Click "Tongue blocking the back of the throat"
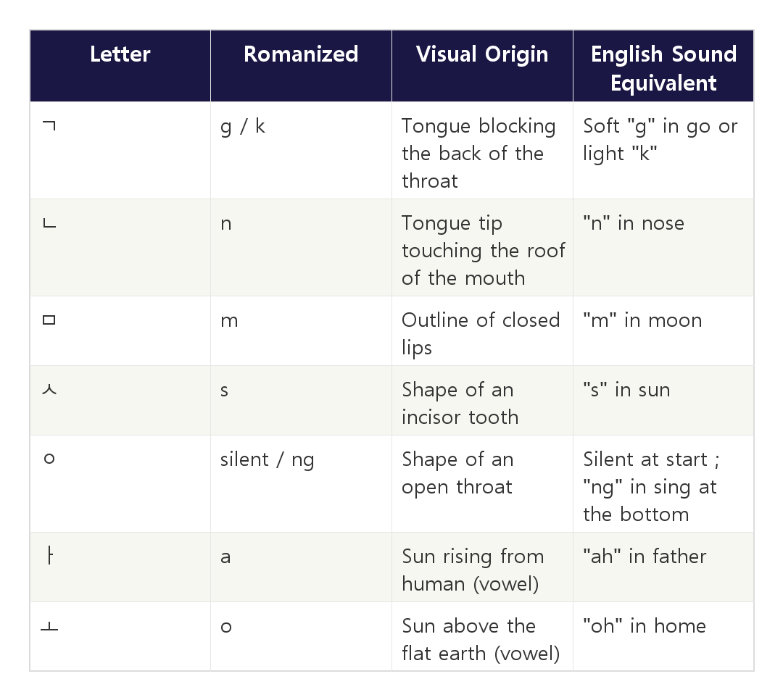783x700 pixels. 478,154
